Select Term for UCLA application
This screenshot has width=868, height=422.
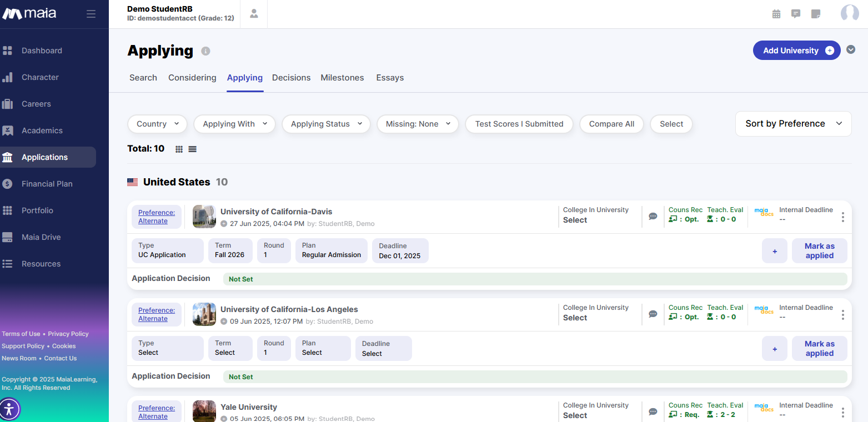point(230,348)
